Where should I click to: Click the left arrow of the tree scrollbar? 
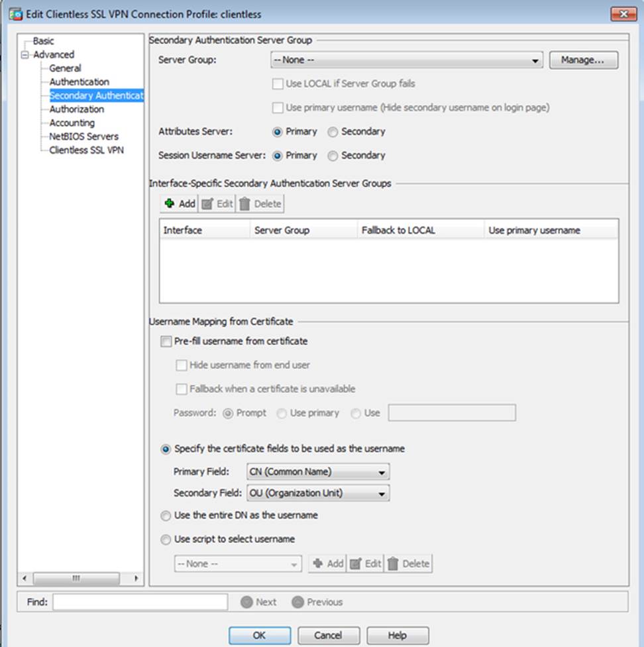25,578
